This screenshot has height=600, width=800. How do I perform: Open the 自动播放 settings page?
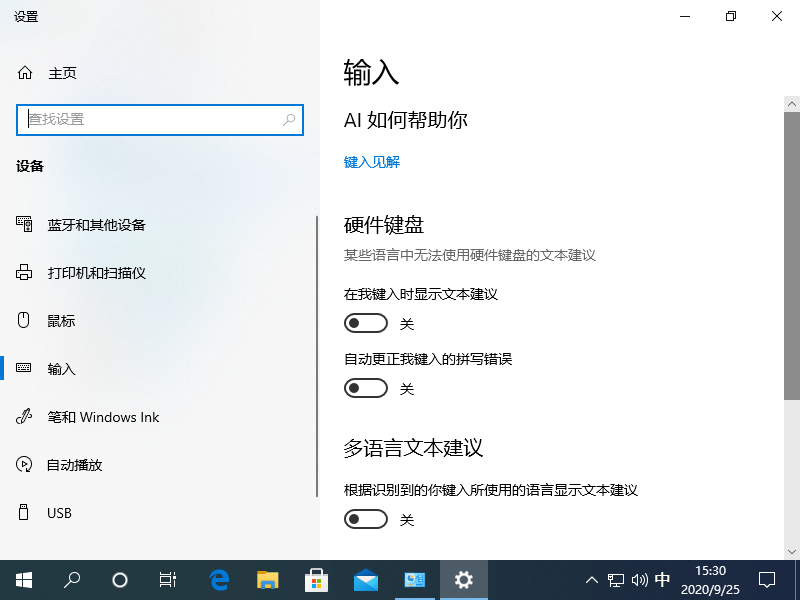point(73,464)
